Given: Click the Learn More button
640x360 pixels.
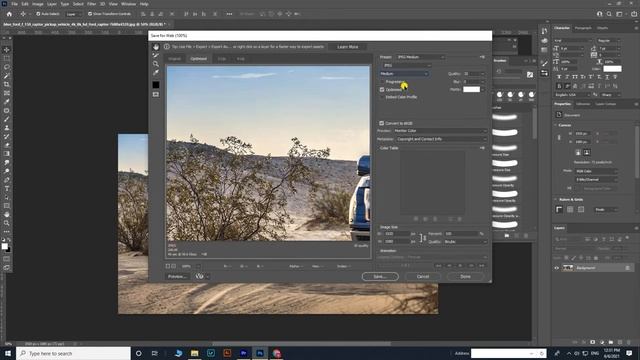Looking at the screenshot, I should pyautogui.click(x=348, y=47).
